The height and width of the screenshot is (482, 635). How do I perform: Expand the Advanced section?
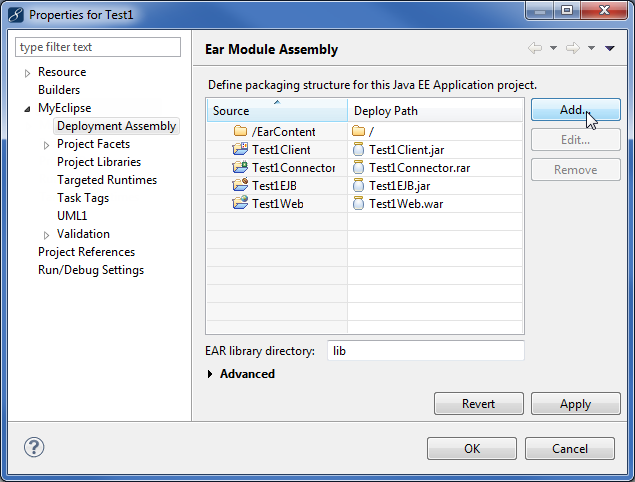click(x=210, y=374)
